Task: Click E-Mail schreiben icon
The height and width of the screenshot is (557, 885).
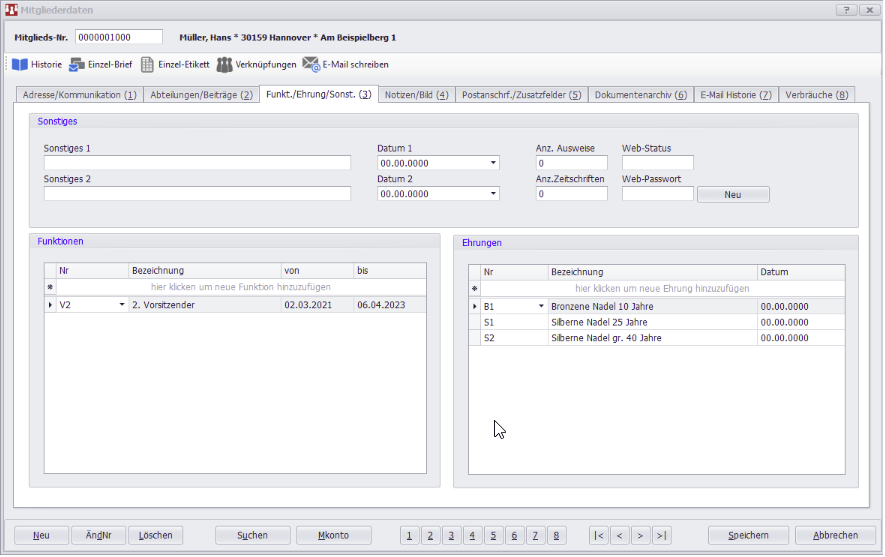Action: (x=311, y=64)
